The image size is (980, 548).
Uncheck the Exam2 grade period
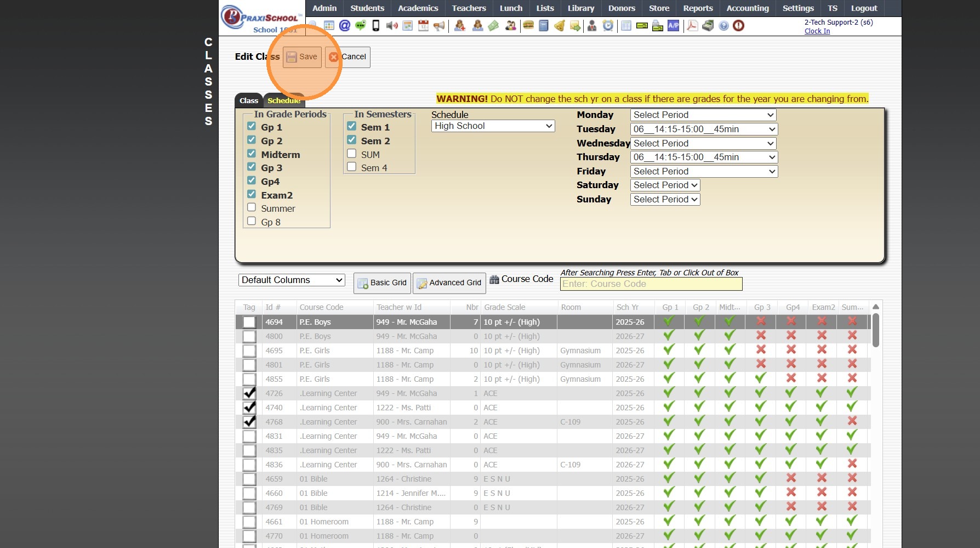(252, 194)
